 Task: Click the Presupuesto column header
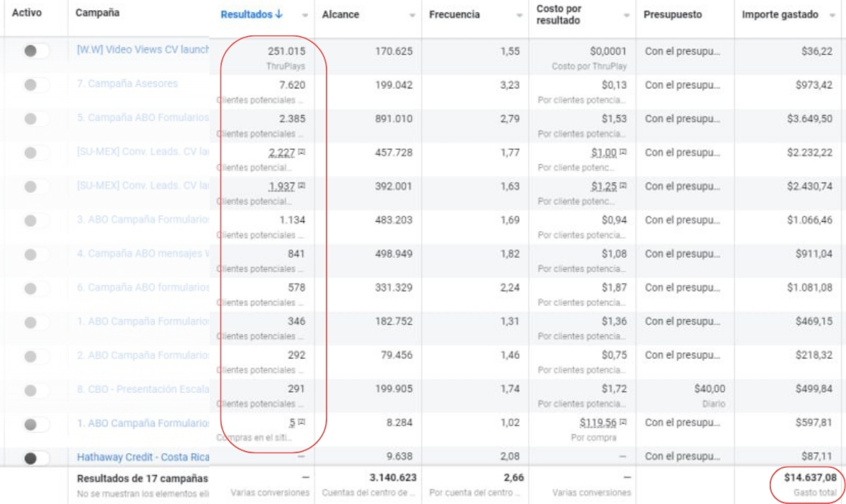tap(673, 14)
